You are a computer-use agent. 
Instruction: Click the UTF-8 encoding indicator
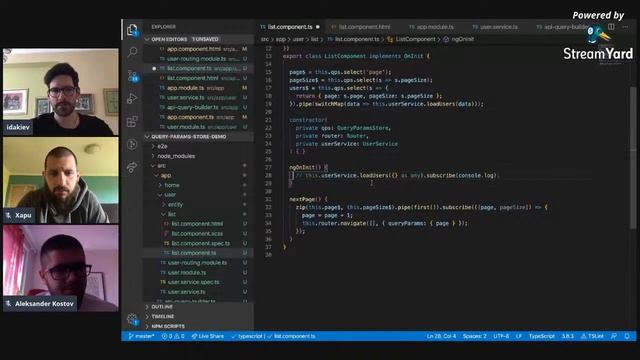501,336
